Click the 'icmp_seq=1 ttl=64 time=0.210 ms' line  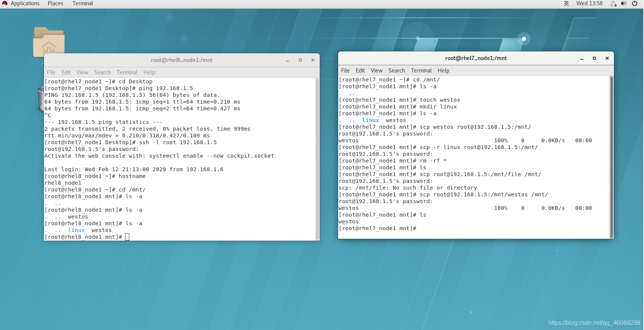(x=142, y=102)
